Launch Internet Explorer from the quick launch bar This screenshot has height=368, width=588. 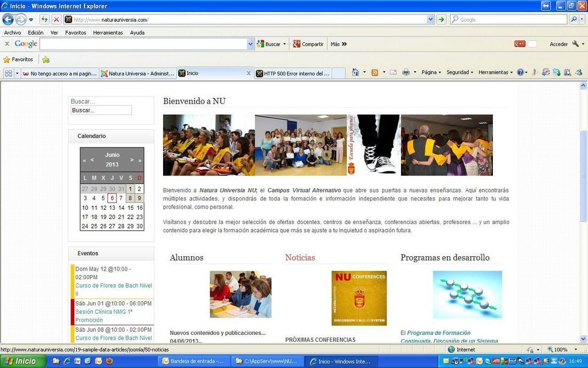point(67,361)
